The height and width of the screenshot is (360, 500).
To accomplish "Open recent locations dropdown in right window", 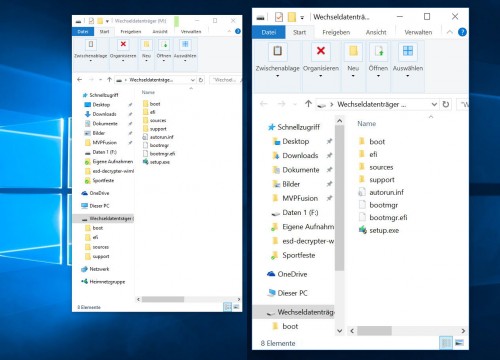I will [x=295, y=104].
